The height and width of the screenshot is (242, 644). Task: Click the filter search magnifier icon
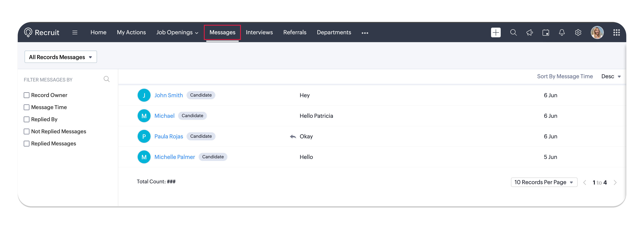(x=106, y=79)
